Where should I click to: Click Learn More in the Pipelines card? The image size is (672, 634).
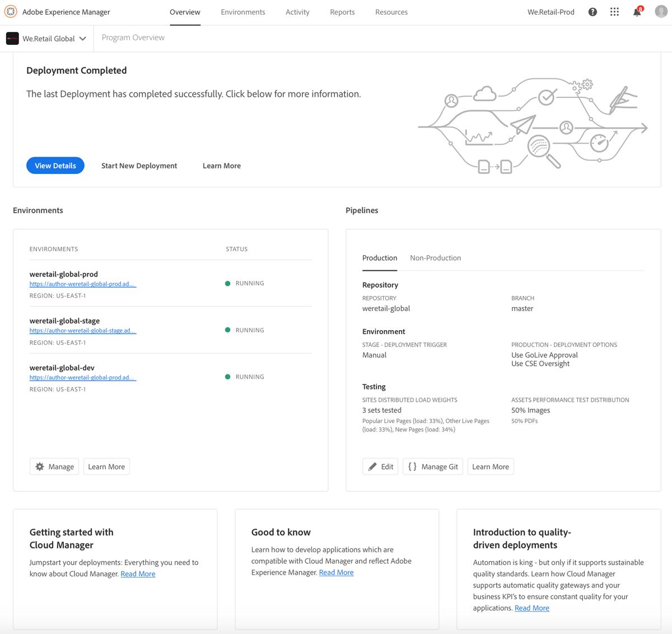(491, 467)
